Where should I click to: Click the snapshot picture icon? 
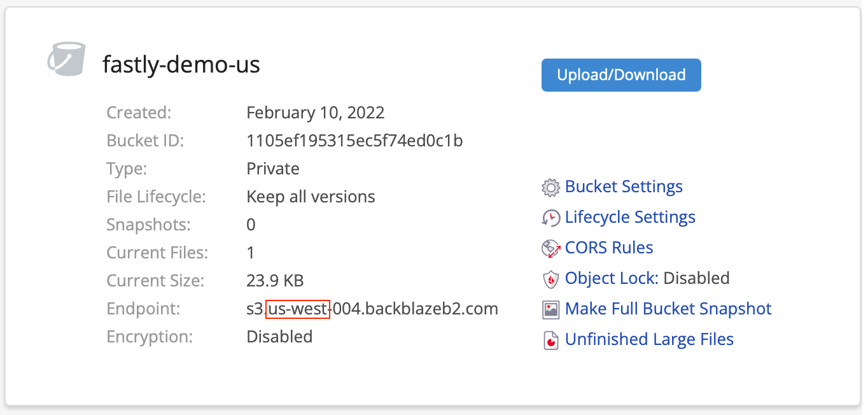tap(551, 309)
